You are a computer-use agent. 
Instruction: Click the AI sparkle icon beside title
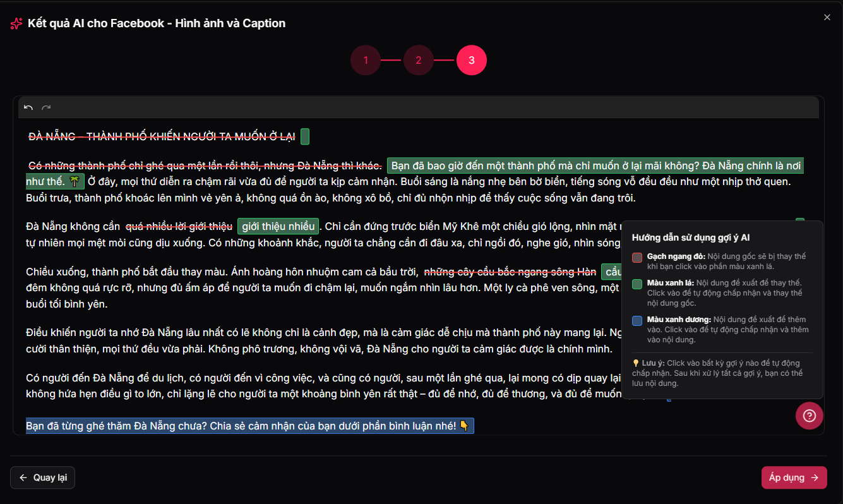16,24
